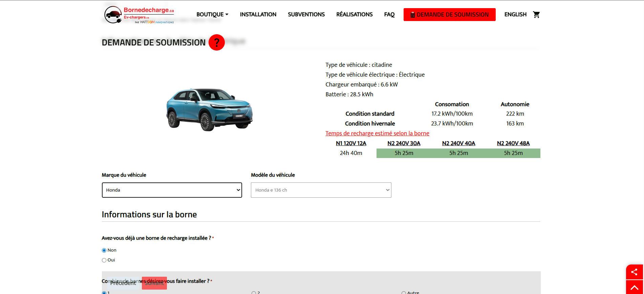Open the Marque du véhicule dropdown

pyautogui.click(x=172, y=190)
